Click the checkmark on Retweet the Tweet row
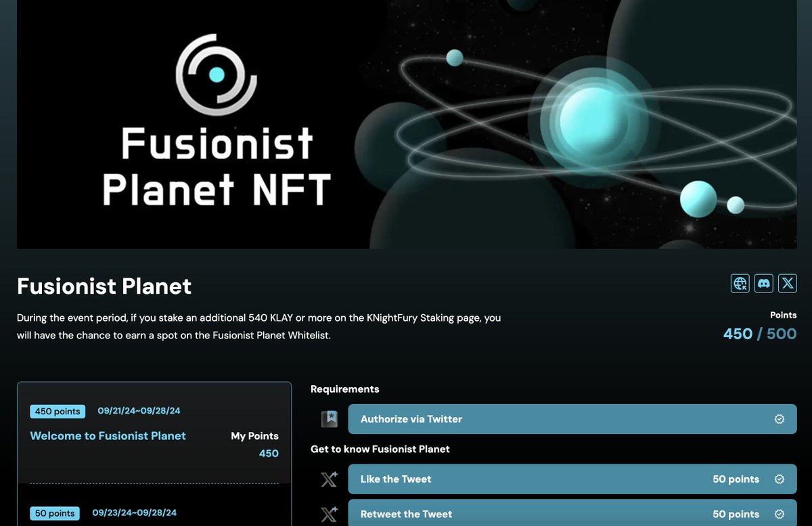The width and height of the screenshot is (812, 526). (780, 514)
